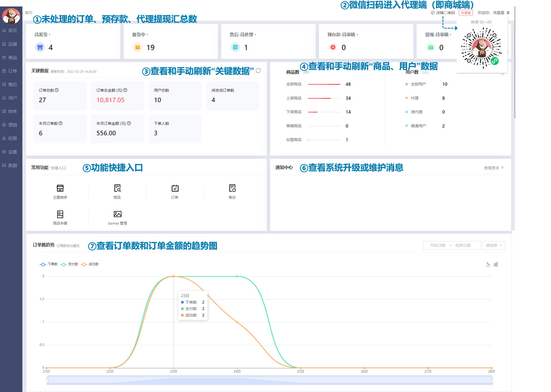Click the chart's date range slider bar
Viewport: 551px width, 392px height.
(x=269, y=381)
